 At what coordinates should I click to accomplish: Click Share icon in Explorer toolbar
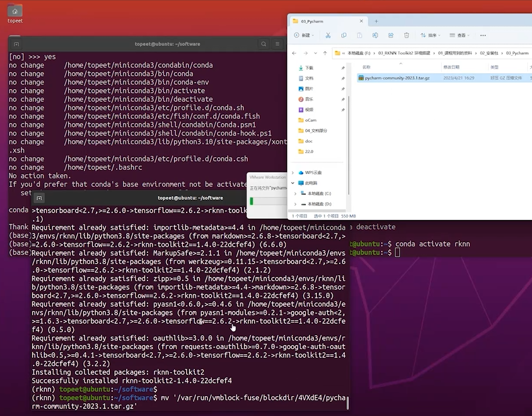[x=391, y=35]
